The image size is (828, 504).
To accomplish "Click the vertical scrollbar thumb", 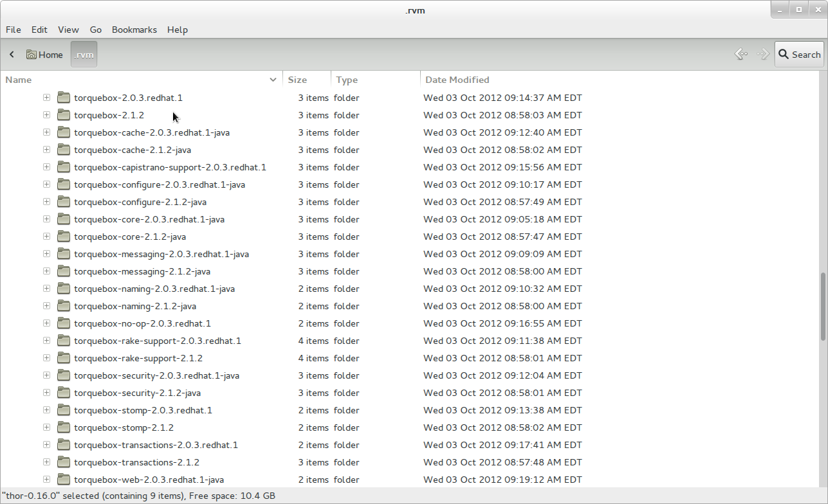I will 823,307.
